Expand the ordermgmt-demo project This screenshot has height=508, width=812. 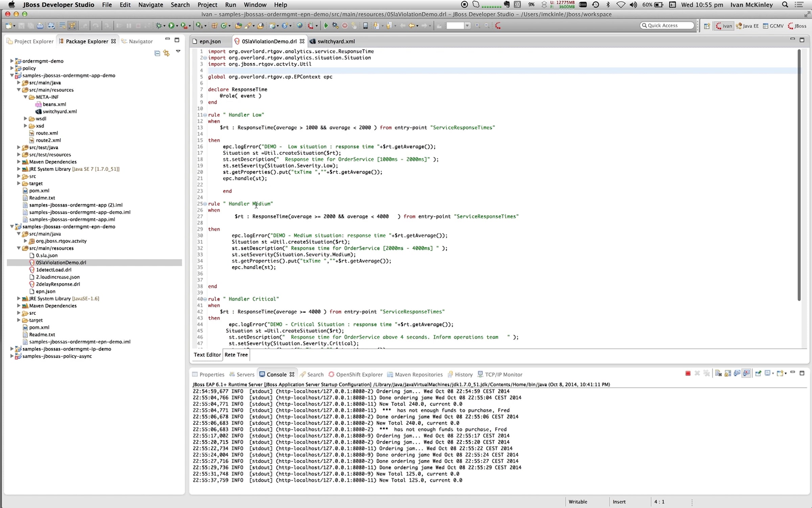tap(12, 61)
